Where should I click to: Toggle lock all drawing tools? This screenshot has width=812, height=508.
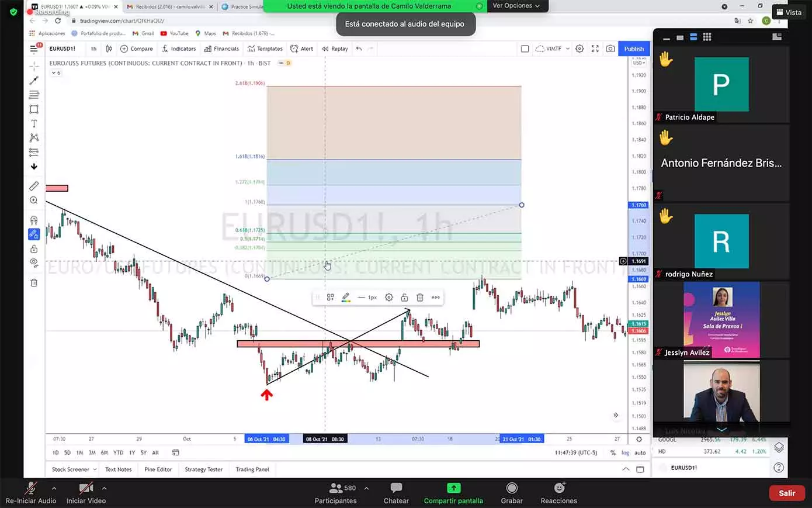pos(34,249)
